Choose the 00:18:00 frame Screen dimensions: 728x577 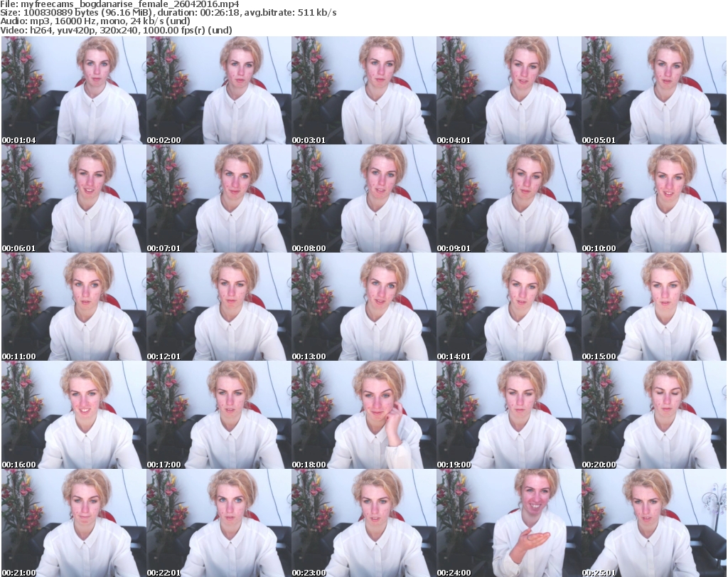pyautogui.click(x=363, y=415)
